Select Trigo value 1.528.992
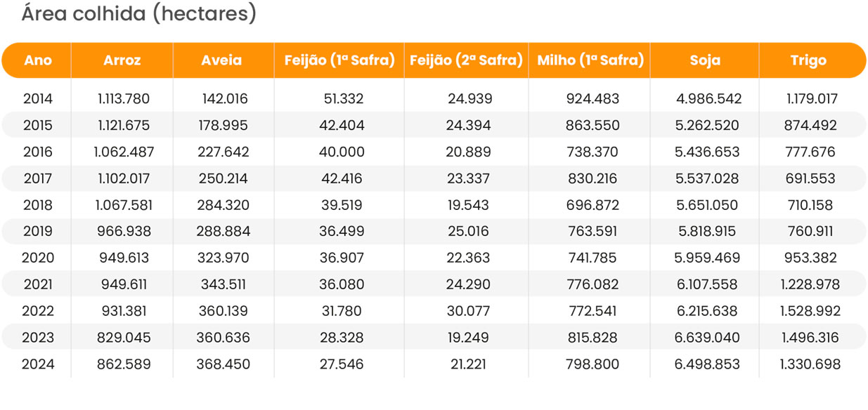868x410 pixels. [x=810, y=311]
